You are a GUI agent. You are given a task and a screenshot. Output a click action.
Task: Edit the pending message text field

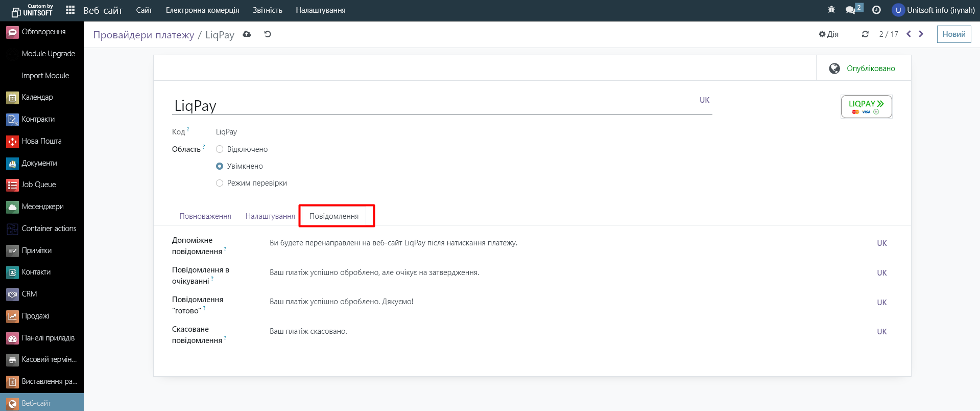[570, 272]
